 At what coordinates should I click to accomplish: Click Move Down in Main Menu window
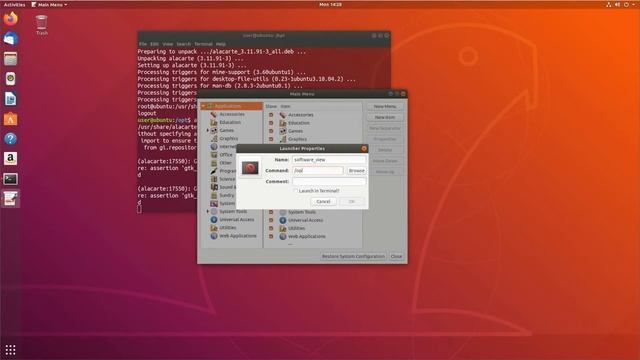pyautogui.click(x=385, y=161)
